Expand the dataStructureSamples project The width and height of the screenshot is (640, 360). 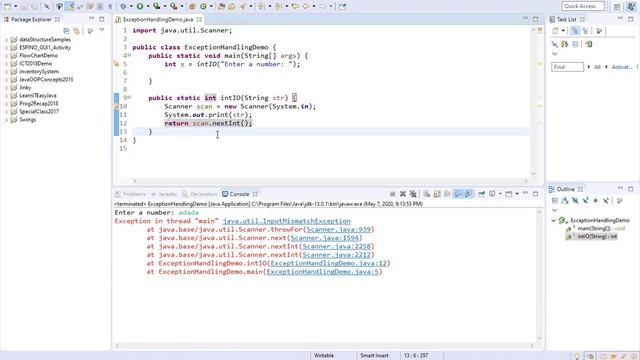click(6, 40)
